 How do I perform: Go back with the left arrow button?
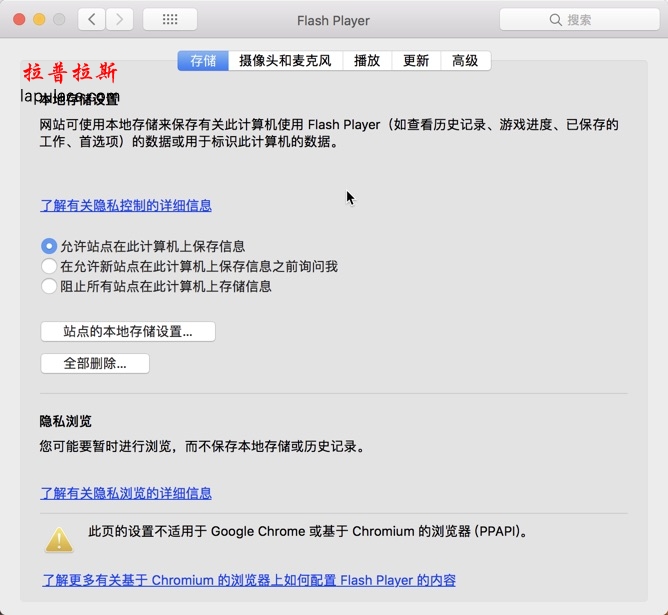coord(92,20)
